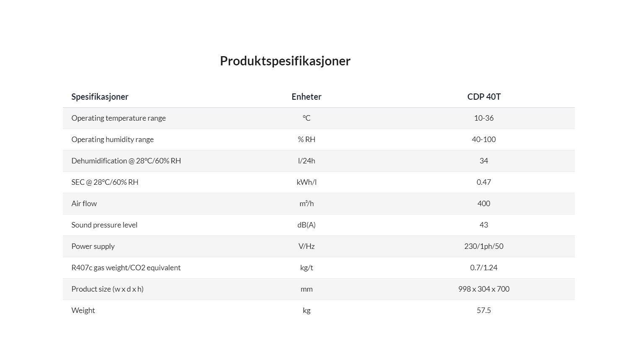Select the Spesifikasjoner column header
The height and width of the screenshot is (362, 644).
pyautogui.click(x=100, y=97)
